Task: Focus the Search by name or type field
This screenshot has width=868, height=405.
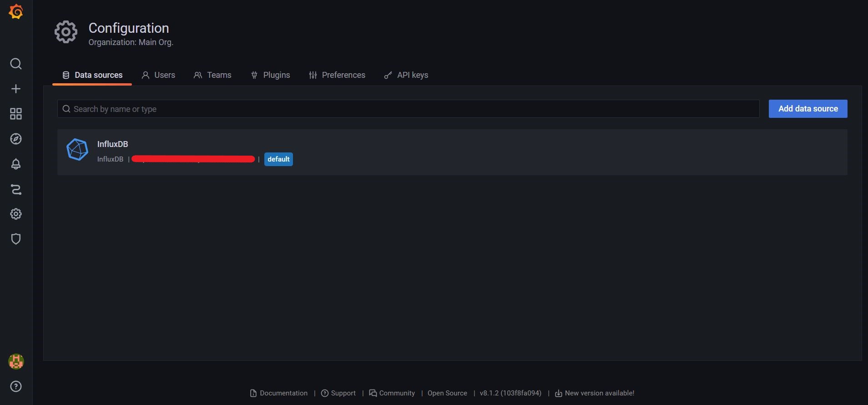Action: (408, 109)
